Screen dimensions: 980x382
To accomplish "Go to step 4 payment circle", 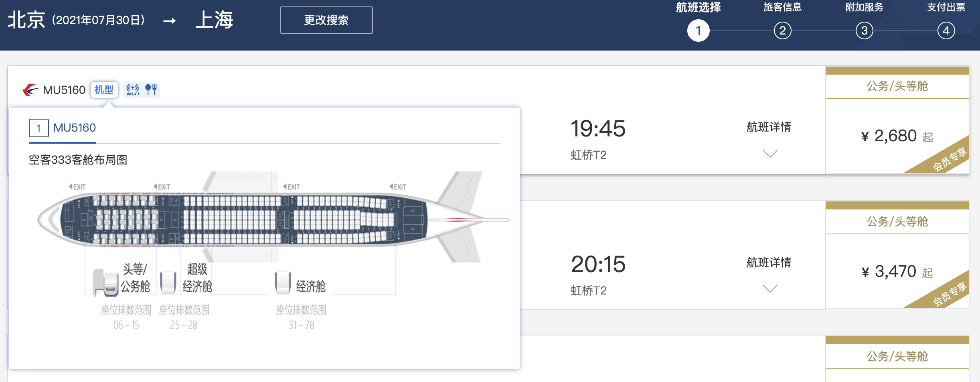I will point(946,30).
